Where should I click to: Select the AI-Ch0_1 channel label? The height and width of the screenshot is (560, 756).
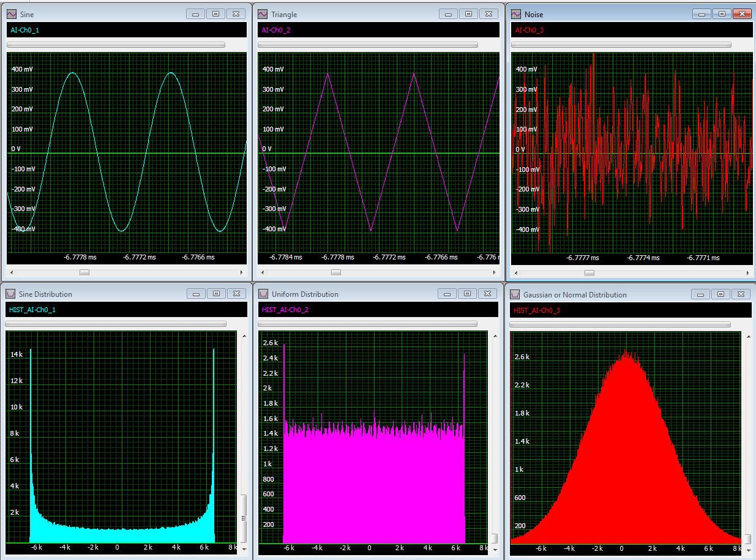tap(25, 29)
